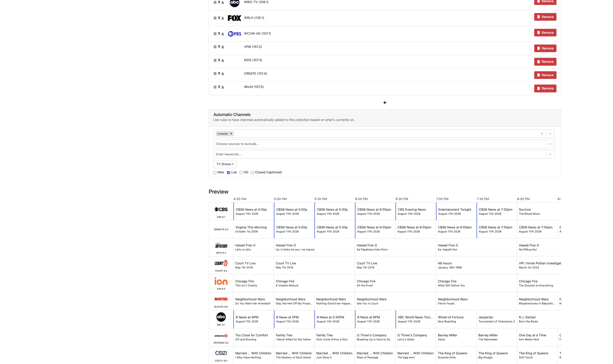Move WRLH (135.1) channel to top
This screenshot has width=613, height=364.
219,18
